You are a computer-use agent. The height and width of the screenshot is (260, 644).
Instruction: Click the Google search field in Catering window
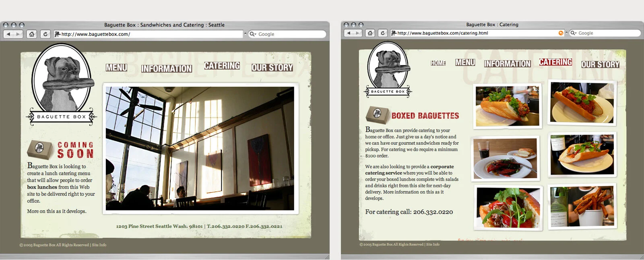[605, 33]
